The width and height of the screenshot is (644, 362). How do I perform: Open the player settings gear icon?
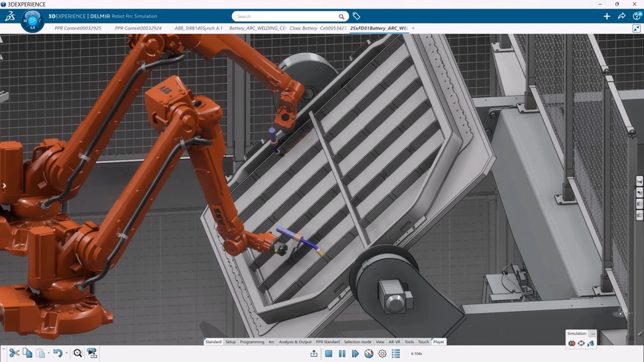tap(382, 353)
